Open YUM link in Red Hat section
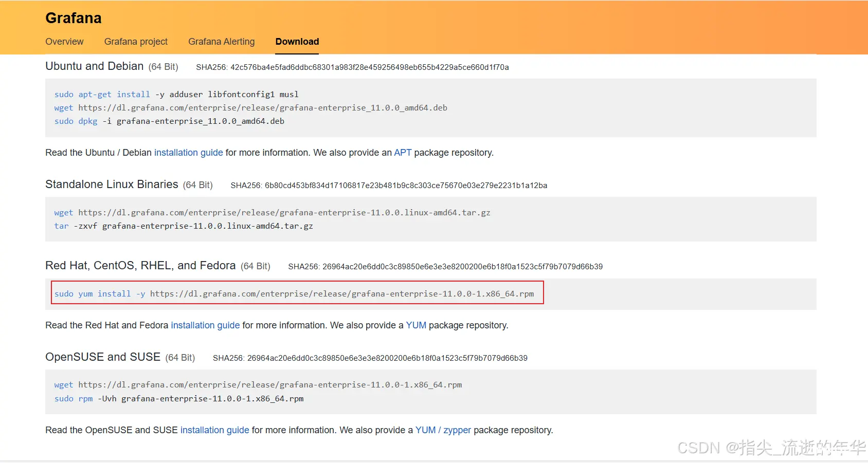 [416, 325]
